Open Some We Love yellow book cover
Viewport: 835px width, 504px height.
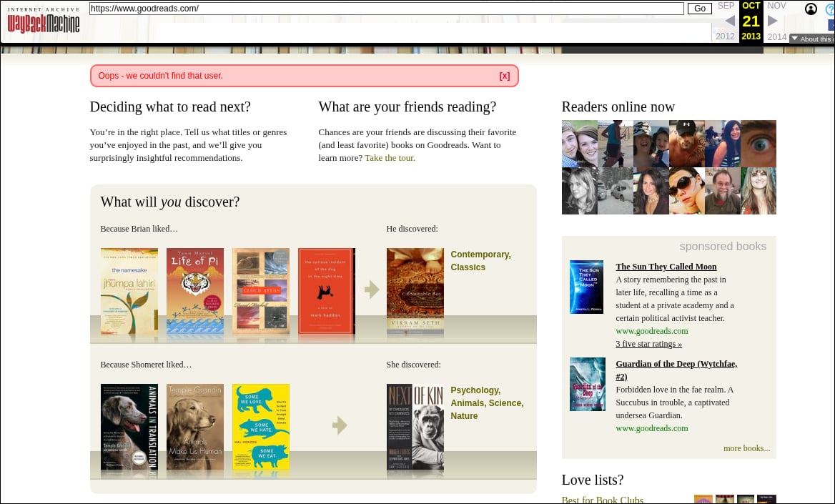261,428
